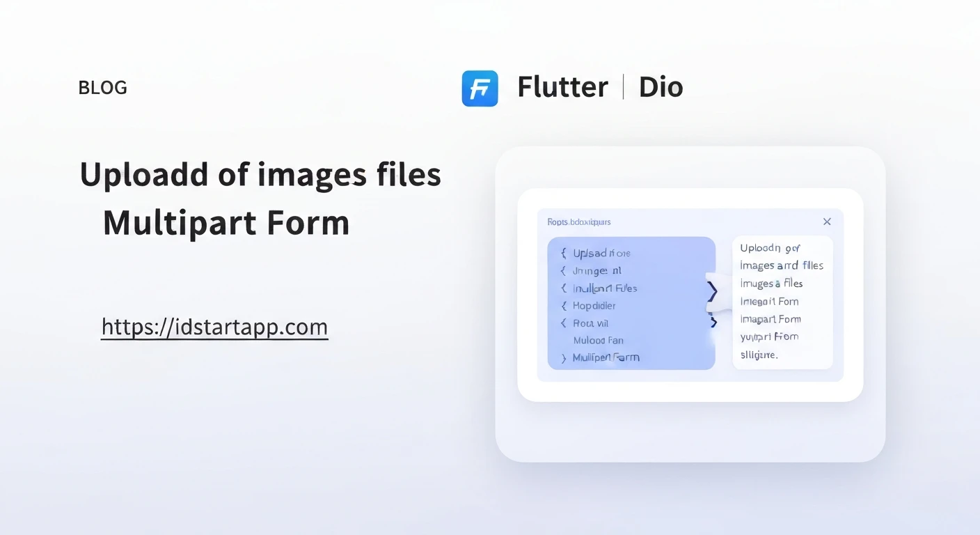This screenshot has height=535, width=980.
Task: Expand the chevron next to 'Jminge' row
Action: pyautogui.click(x=564, y=270)
